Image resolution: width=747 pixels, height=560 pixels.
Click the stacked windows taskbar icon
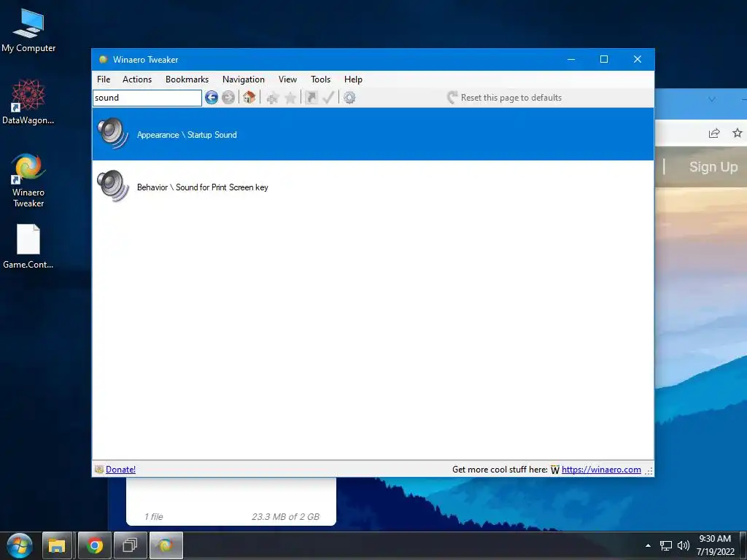[130, 545]
